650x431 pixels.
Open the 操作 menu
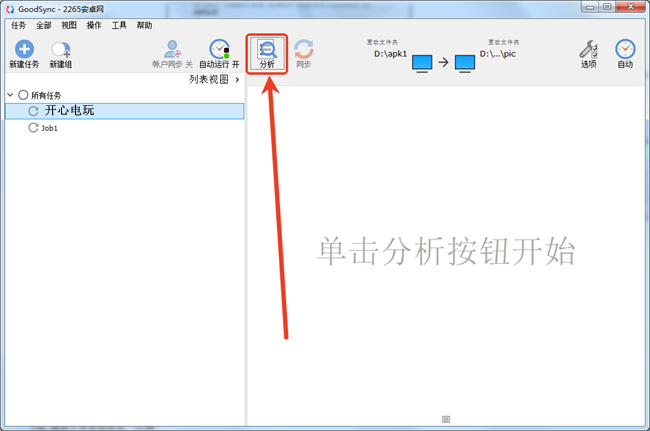[94, 25]
